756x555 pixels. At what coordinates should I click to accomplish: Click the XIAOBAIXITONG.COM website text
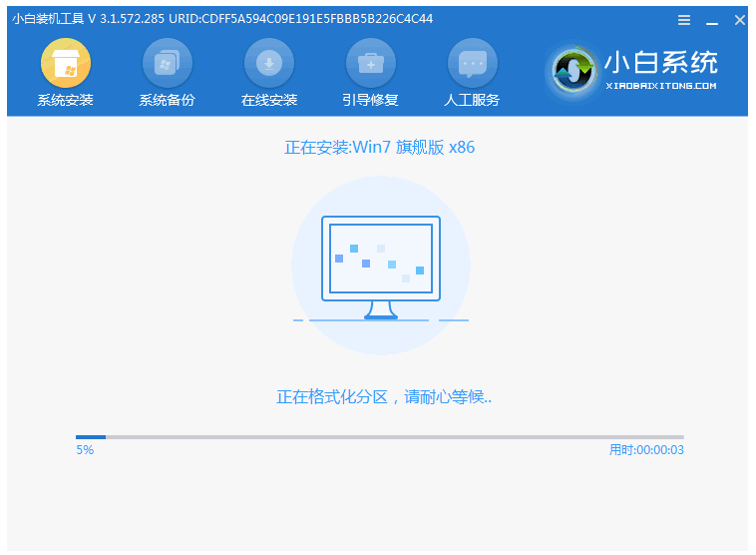[x=661, y=86]
